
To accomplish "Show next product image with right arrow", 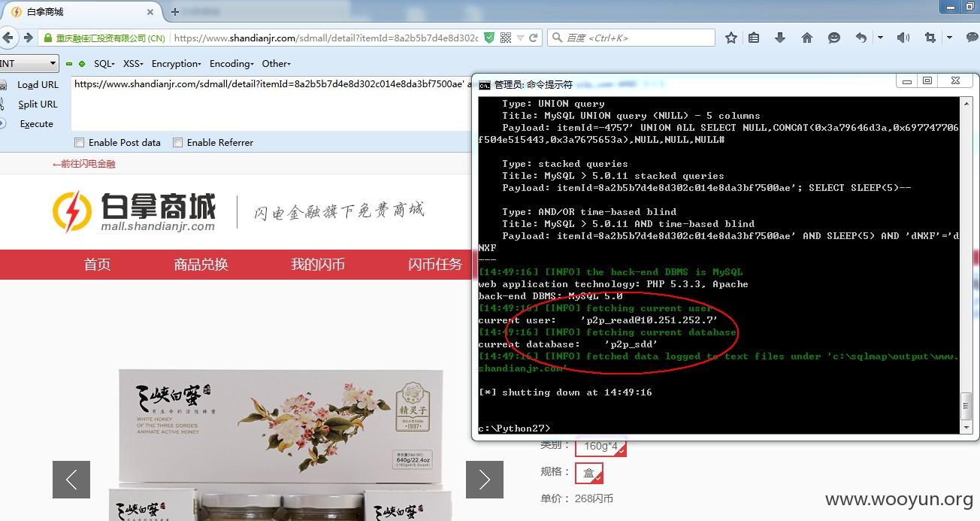I will tap(485, 480).
